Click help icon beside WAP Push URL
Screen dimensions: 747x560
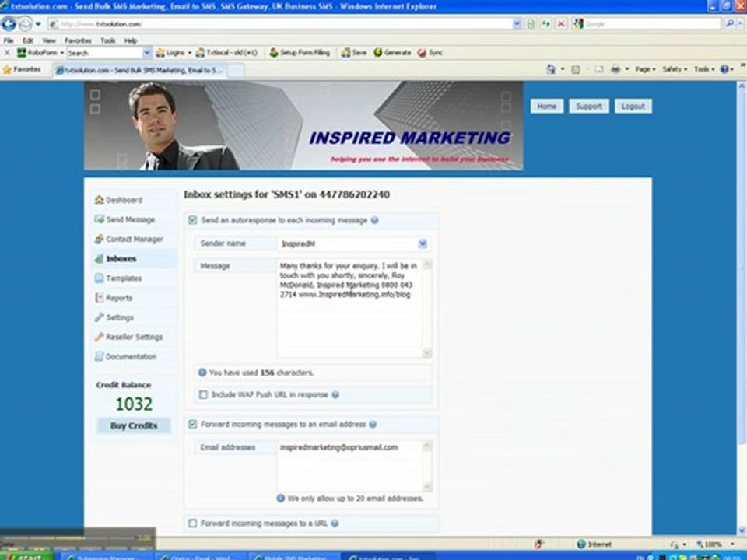pos(335,395)
